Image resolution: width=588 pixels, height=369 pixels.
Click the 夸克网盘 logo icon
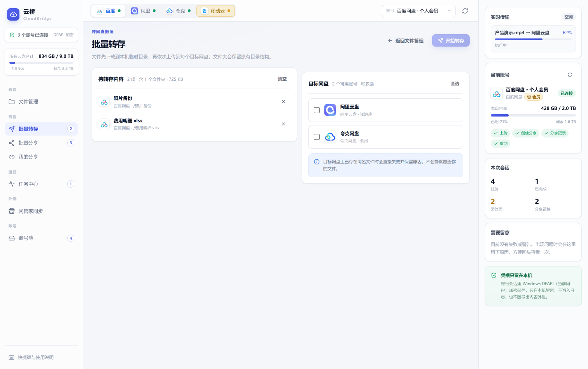330,137
